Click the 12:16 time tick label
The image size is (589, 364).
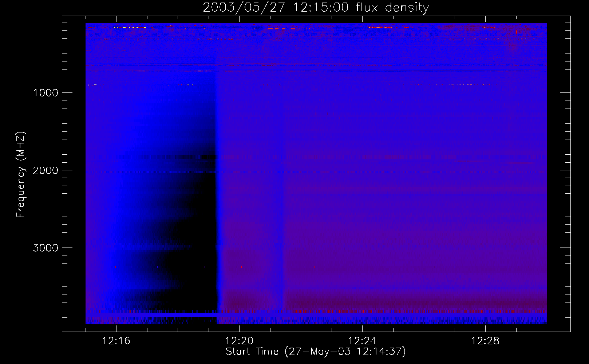[116, 341]
